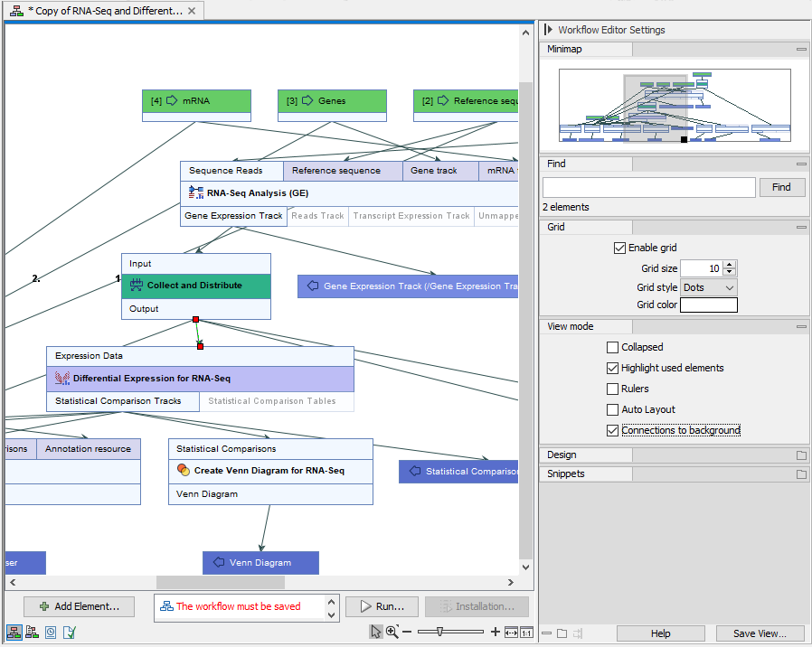Collapse the Minimap panel
812x647 pixels.
[801, 49]
